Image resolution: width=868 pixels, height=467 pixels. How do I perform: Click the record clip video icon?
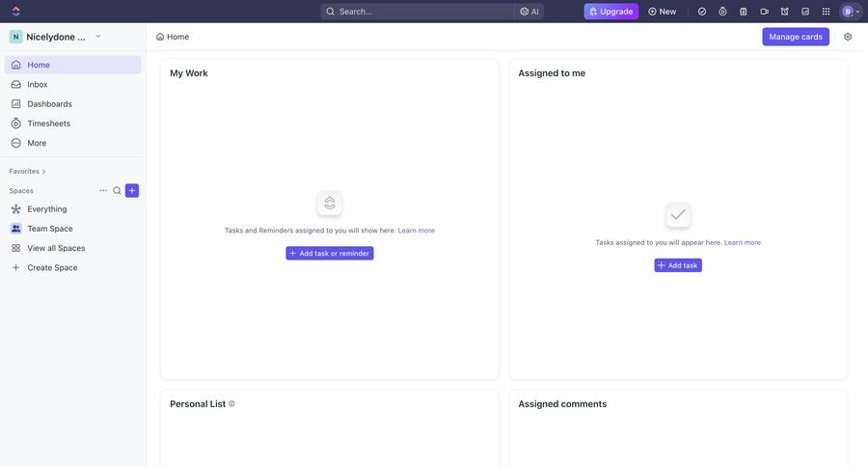[x=764, y=12]
